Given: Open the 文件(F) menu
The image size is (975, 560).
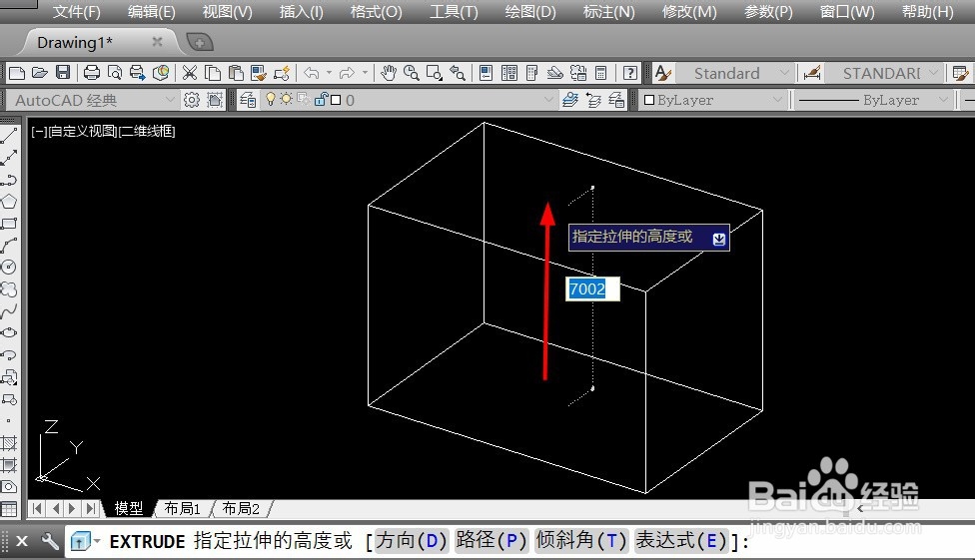Looking at the screenshot, I should pos(77,12).
